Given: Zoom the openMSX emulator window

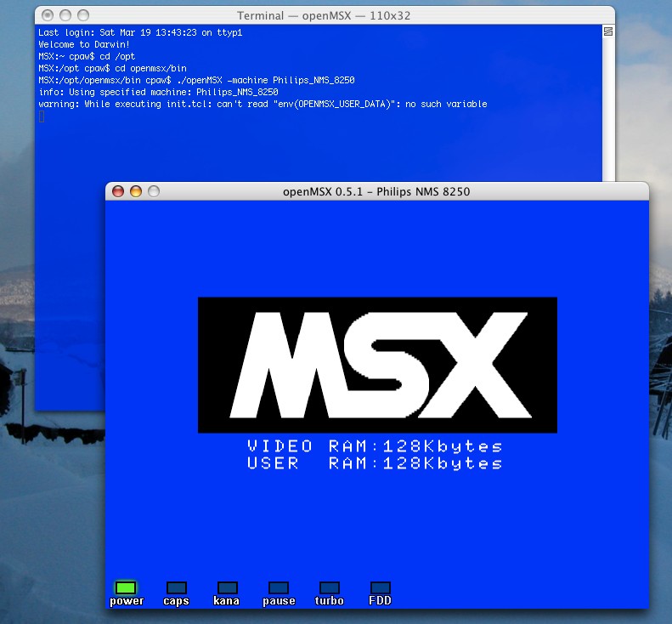Looking at the screenshot, I should (x=154, y=191).
